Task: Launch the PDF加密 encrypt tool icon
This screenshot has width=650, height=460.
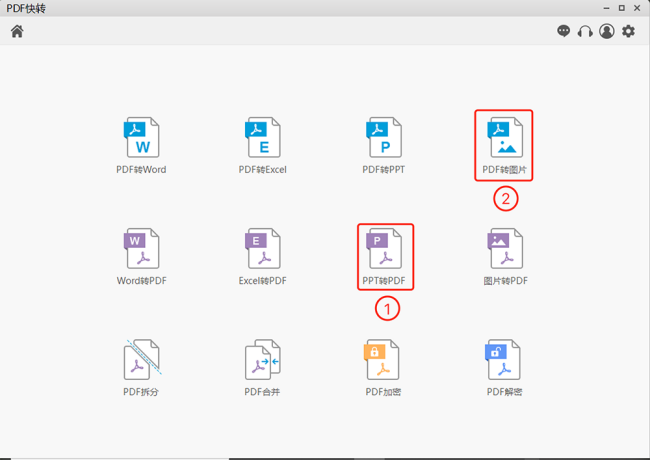Action: click(382, 359)
